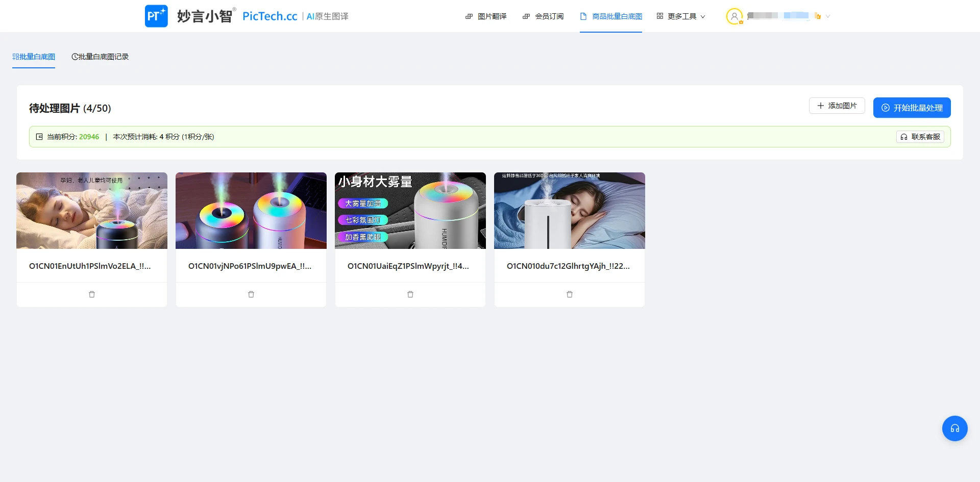Delete the 小身材大雾量 image using its trash icon
Image resolution: width=980 pixels, height=482 pixels.
[410, 294]
